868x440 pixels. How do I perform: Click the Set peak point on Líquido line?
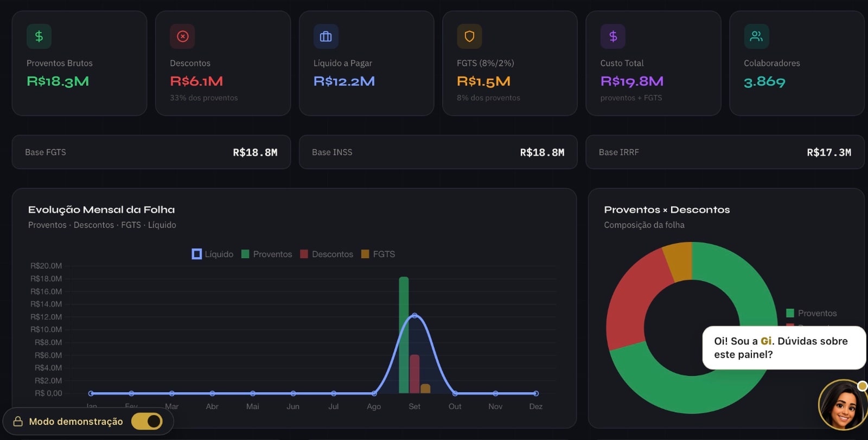414,315
